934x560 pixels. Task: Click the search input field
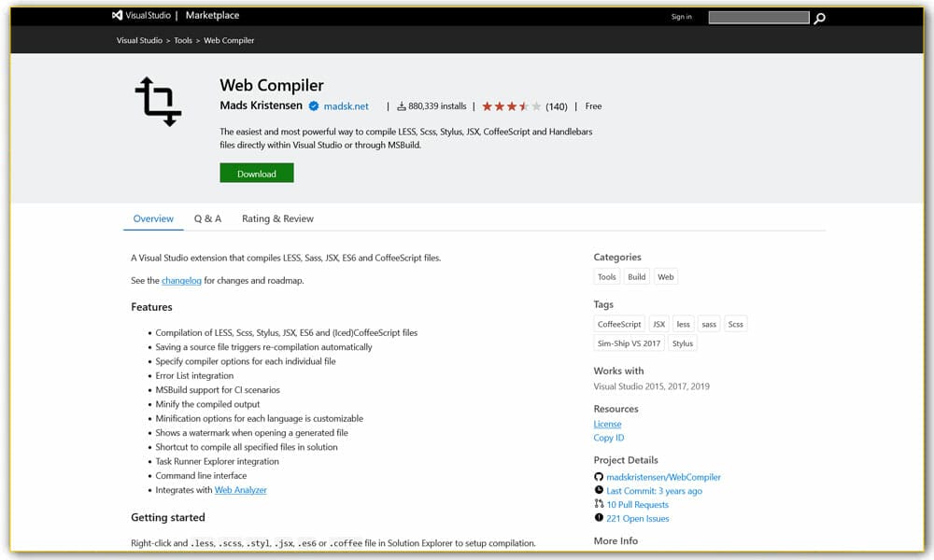pyautogui.click(x=758, y=17)
